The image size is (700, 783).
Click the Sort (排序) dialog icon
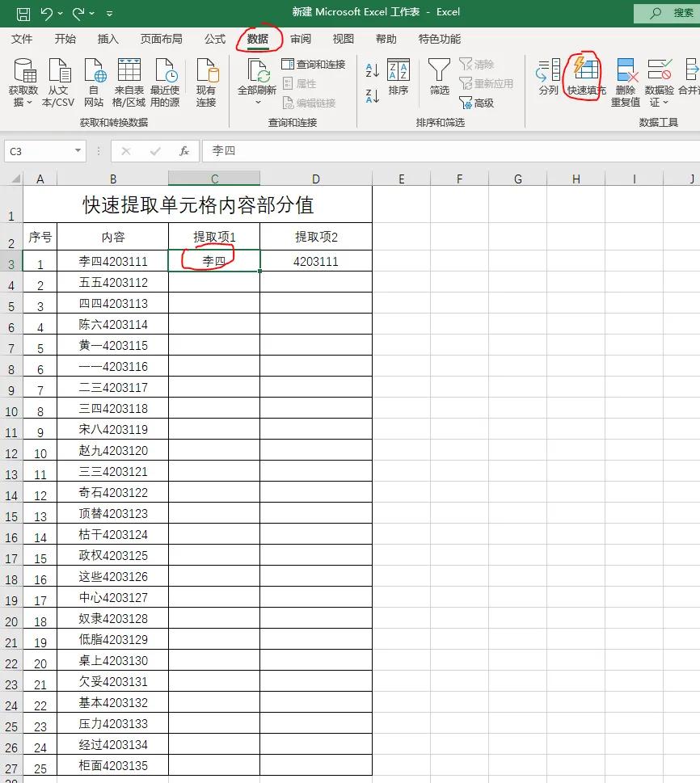tap(398, 69)
